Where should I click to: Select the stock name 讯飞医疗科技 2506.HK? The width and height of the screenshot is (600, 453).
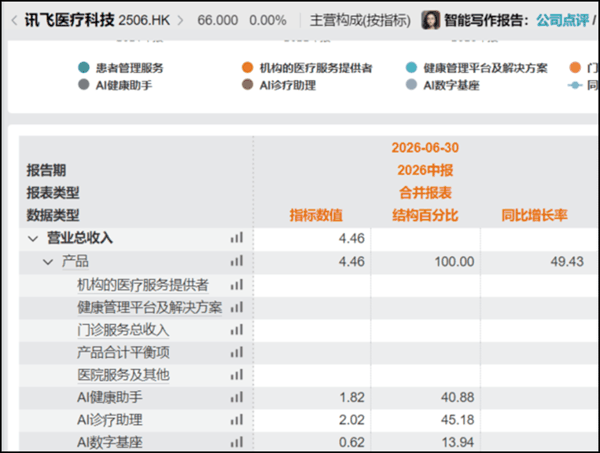click(97, 20)
